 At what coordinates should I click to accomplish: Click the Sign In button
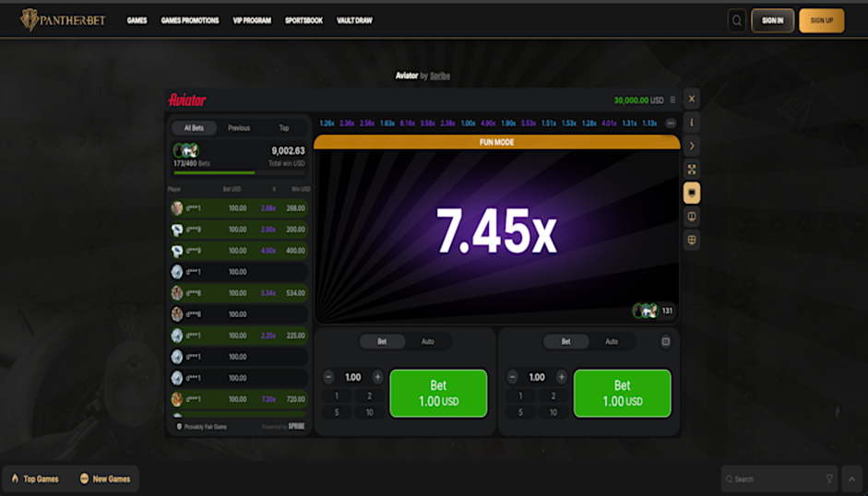(772, 20)
